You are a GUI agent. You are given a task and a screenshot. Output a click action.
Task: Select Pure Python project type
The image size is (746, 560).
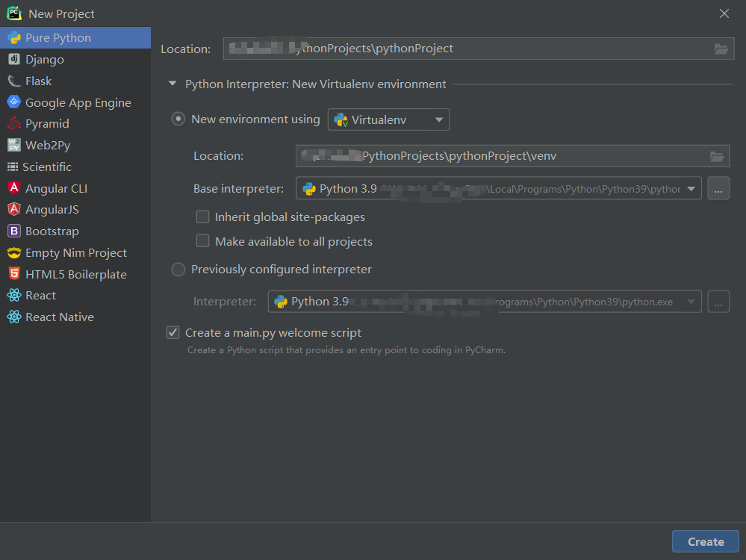(x=75, y=37)
